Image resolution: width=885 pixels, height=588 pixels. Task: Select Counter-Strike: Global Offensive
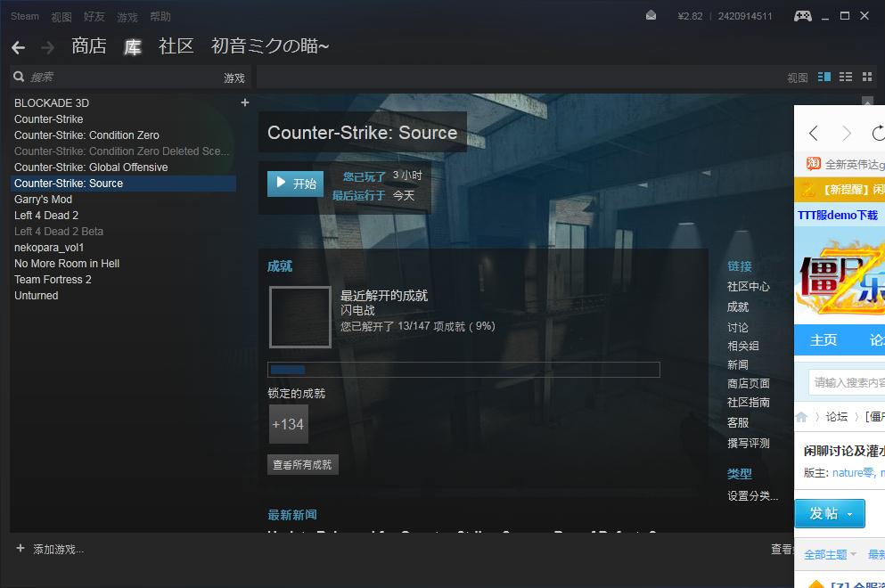pos(91,167)
